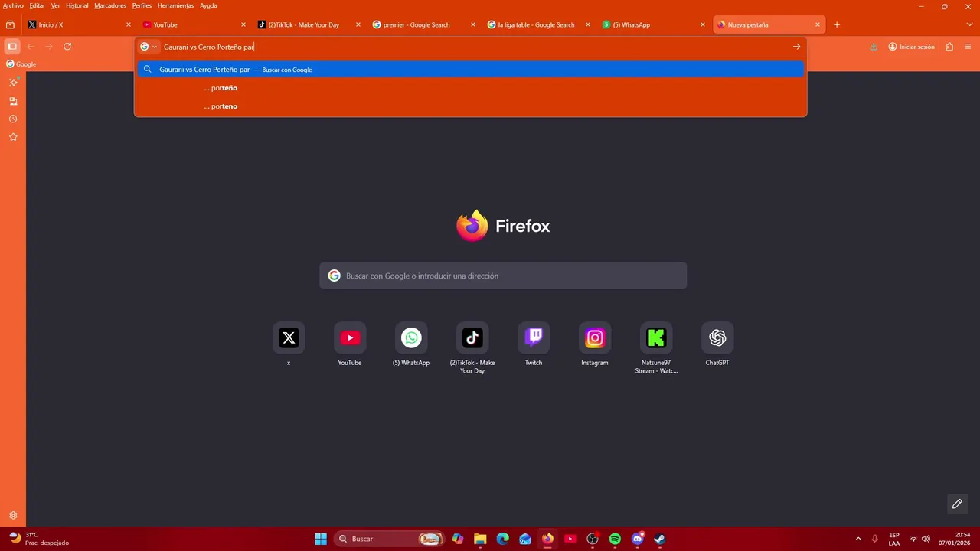The image size is (980, 551).
Task: Open History clock icon in sidebar
Action: point(13,119)
